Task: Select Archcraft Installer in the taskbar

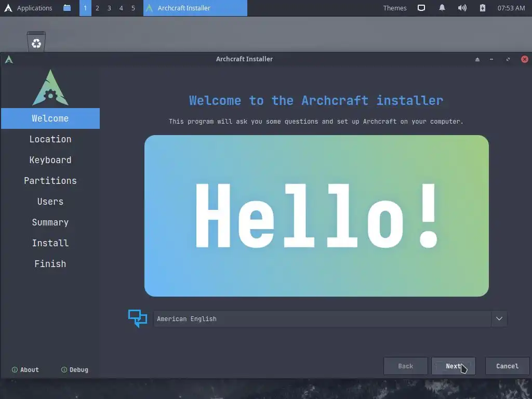Action: point(195,8)
